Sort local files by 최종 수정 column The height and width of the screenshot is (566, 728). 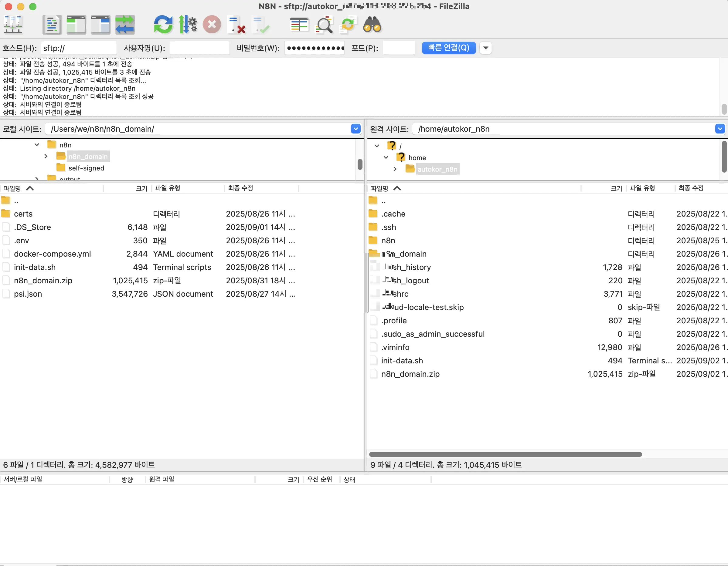pyautogui.click(x=241, y=188)
